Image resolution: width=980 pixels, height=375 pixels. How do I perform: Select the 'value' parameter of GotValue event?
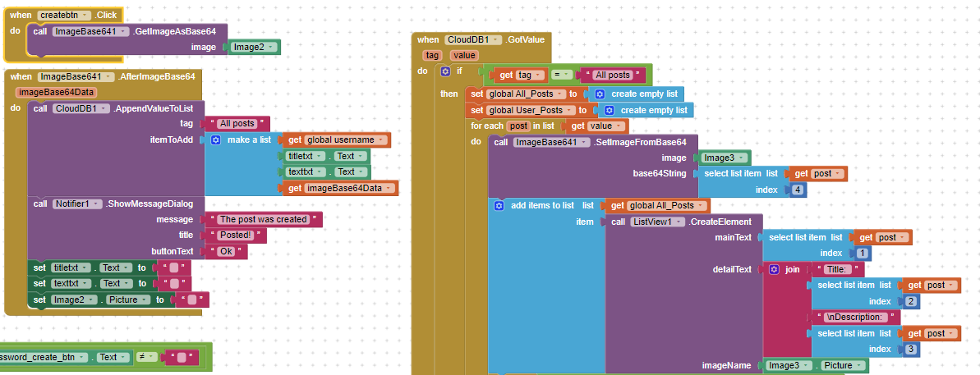pyautogui.click(x=465, y=55)
